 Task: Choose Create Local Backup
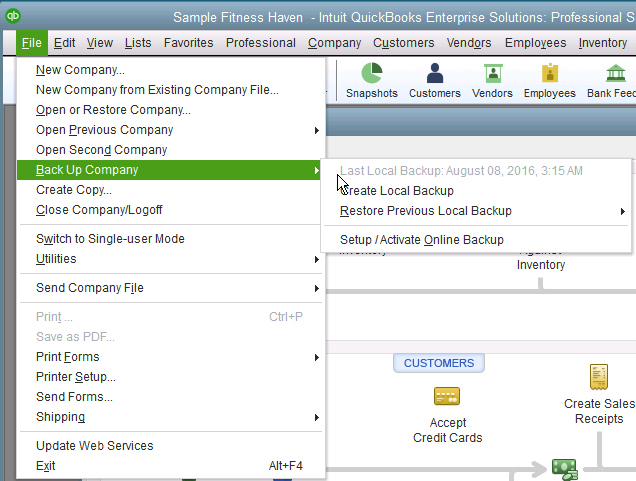[476, 191]
